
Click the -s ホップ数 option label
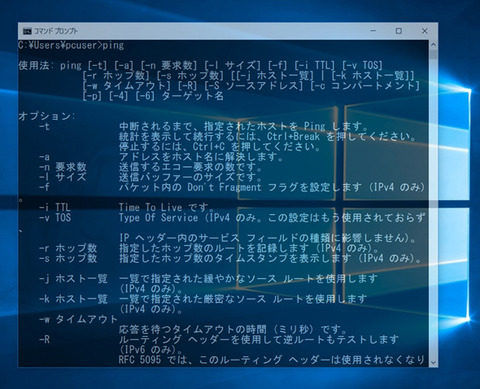[68, 258]
